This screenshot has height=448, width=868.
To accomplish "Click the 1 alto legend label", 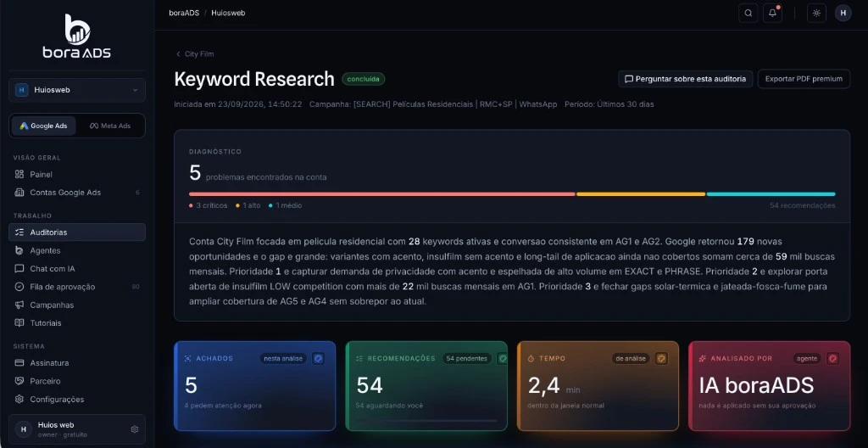I will tap(248, 205).
